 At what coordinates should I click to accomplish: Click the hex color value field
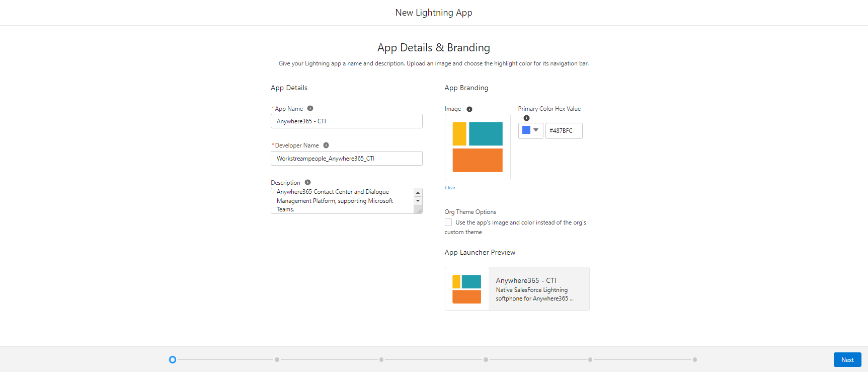click(564, 131)
